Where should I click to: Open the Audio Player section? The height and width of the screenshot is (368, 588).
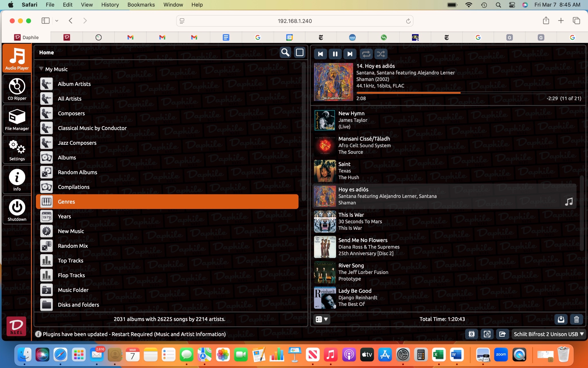(17, 58)
